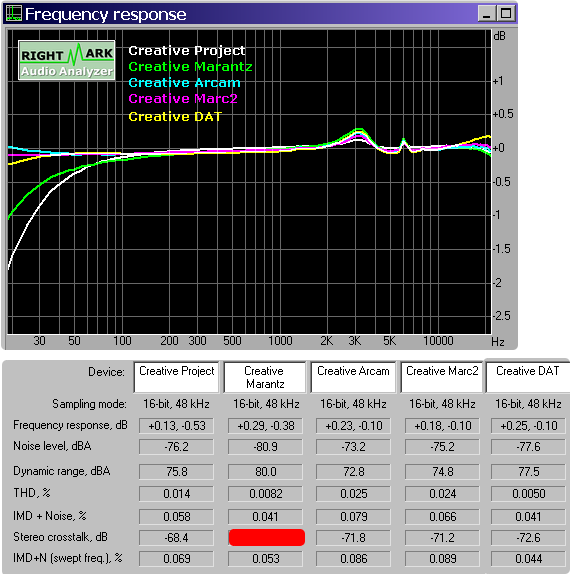The width and height of the screenshot is (572, 574).
Task: Click frequency response value +0.23, -0.10
Action: click(x=354, y=426)
